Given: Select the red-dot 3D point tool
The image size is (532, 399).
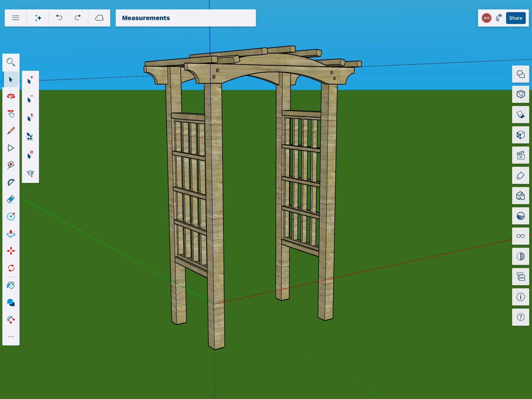Looking at the screenshot, I should pyautogui.click(x=11, y=165).
